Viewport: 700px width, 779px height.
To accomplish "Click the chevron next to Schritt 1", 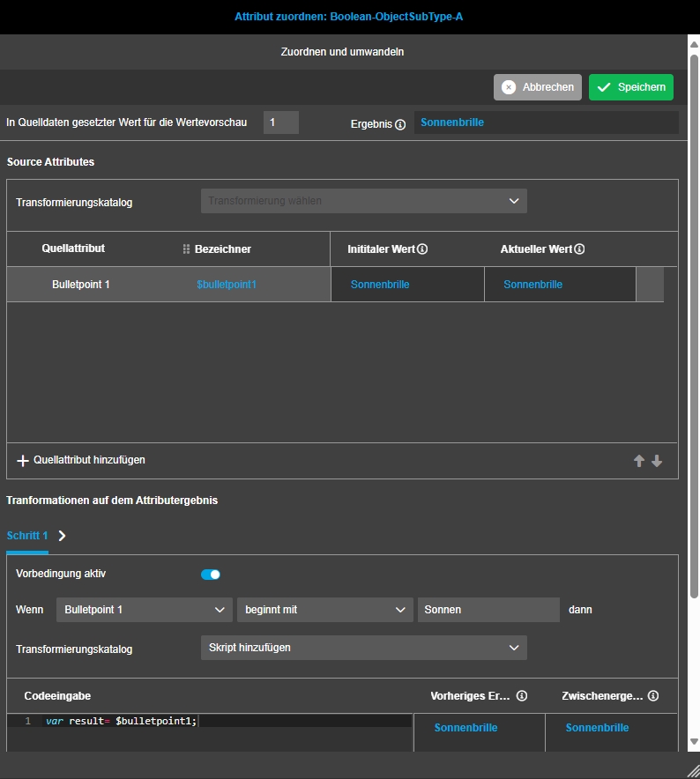I will 62,536.
